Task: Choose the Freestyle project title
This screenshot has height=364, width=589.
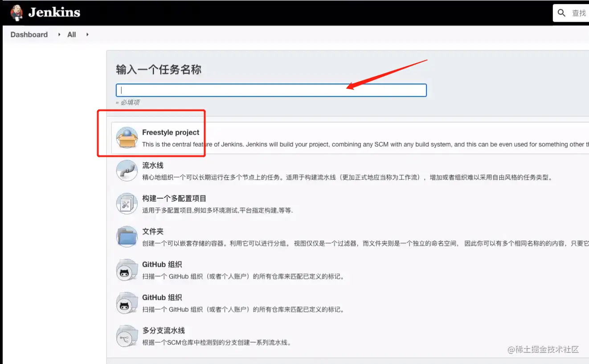Action: pos(171,132)
